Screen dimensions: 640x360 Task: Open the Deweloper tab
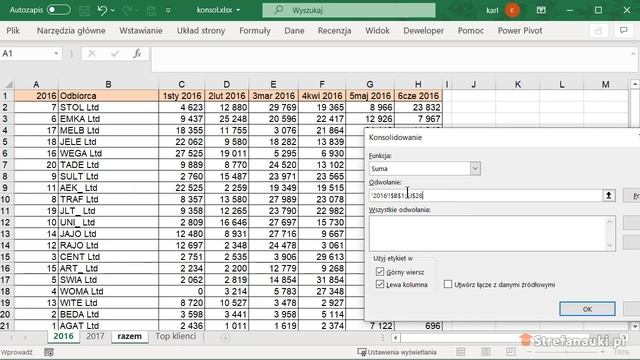pyautogui.click(x=423, y=31)
